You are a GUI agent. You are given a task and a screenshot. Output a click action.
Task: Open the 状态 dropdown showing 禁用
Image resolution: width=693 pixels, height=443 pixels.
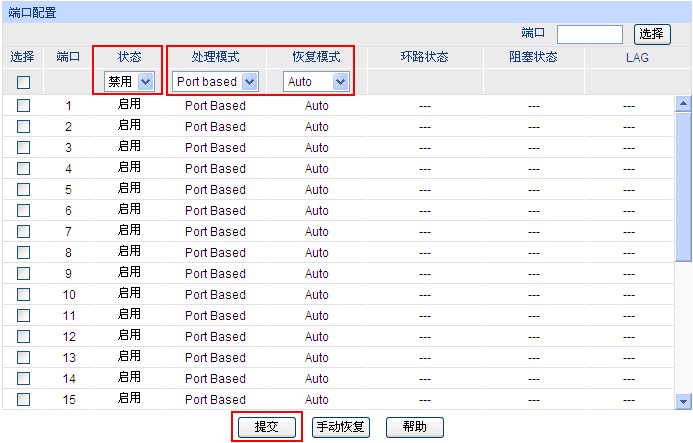click(129, 82)
